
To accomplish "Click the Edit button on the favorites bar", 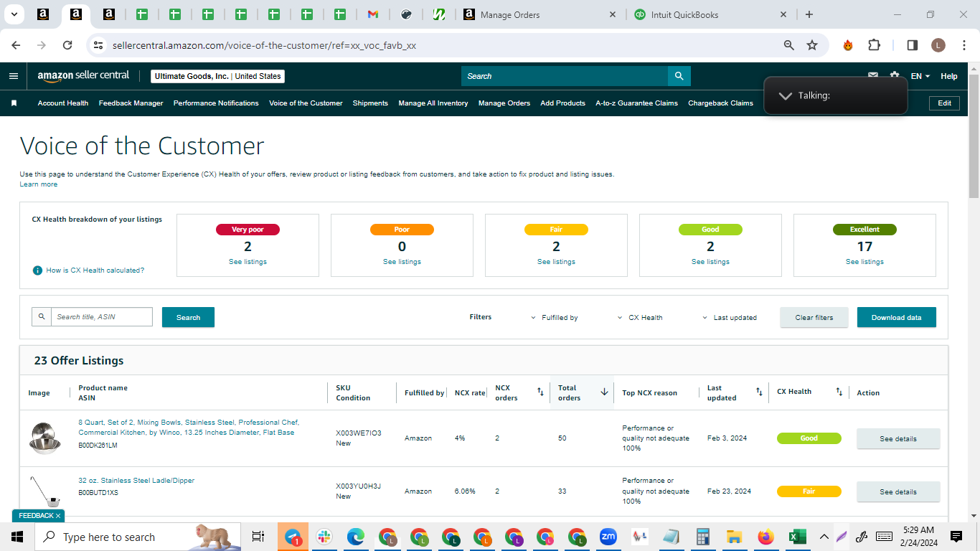I will click(944, 103).
